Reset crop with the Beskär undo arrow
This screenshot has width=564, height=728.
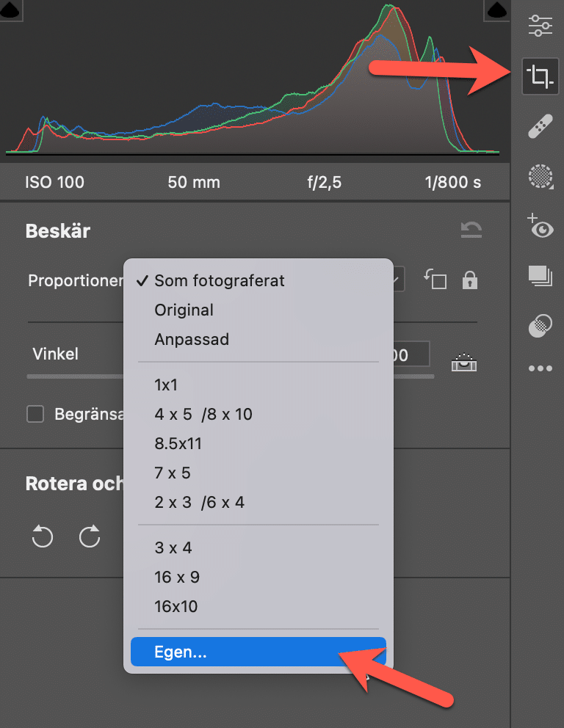(471, 231)
